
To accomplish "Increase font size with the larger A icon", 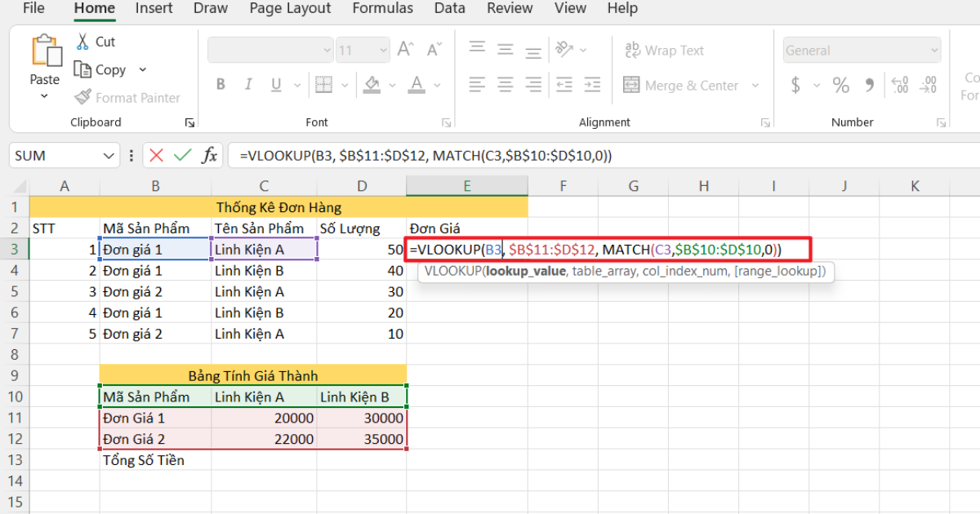I will tap(406, 51).
